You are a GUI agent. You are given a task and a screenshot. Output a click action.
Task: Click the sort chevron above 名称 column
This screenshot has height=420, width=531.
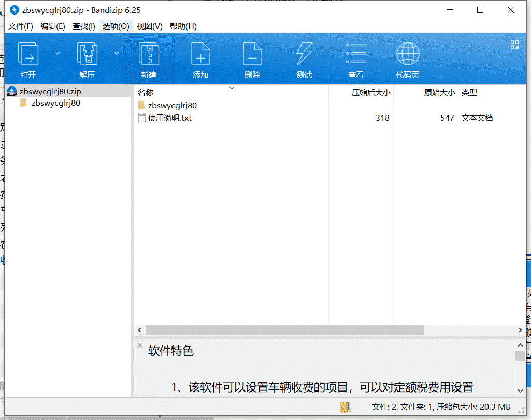[232, 88]
